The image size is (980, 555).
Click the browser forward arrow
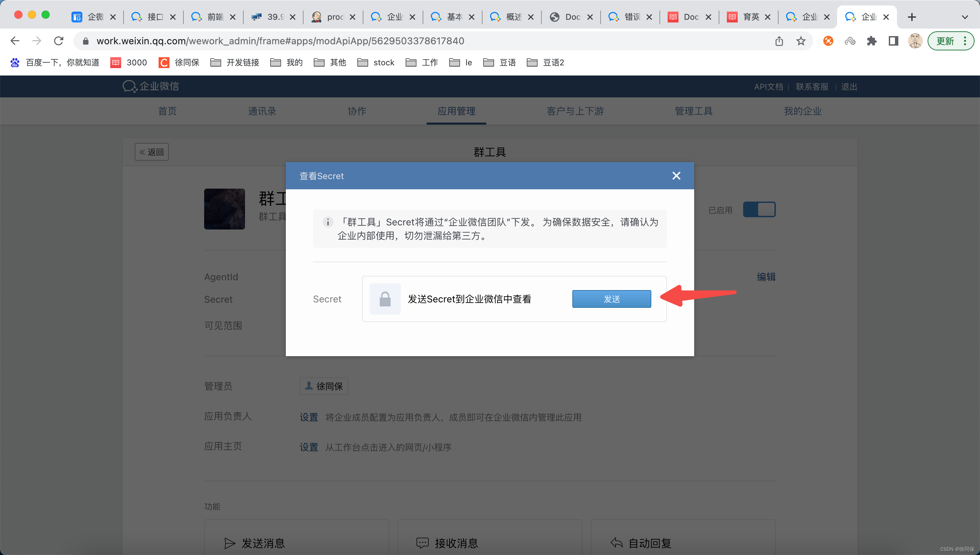coord(36,41)
